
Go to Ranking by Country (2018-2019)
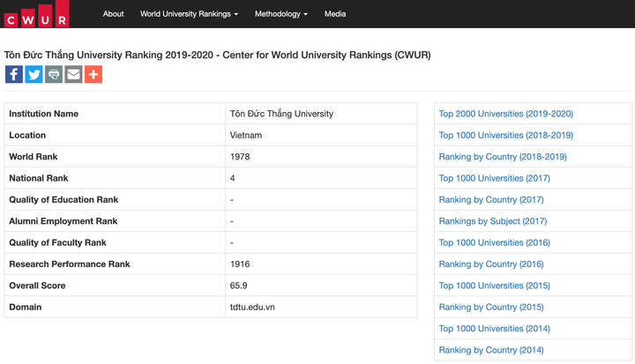[503, 157]
